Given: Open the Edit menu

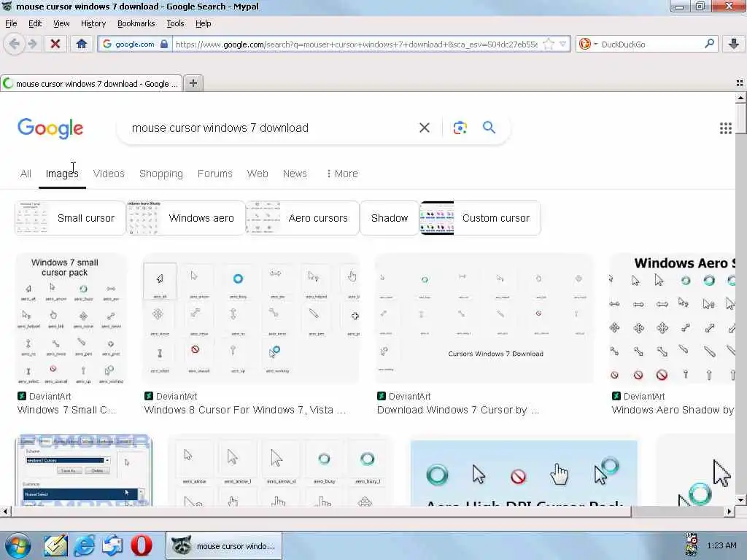Looking at the screenshot, I should (35, 23).
